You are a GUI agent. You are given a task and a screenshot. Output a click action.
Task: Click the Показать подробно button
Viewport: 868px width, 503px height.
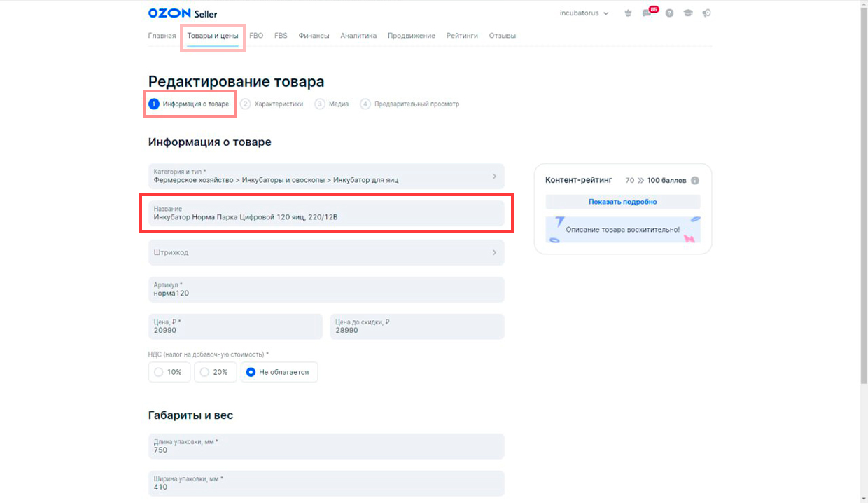(x=623, y=202)
